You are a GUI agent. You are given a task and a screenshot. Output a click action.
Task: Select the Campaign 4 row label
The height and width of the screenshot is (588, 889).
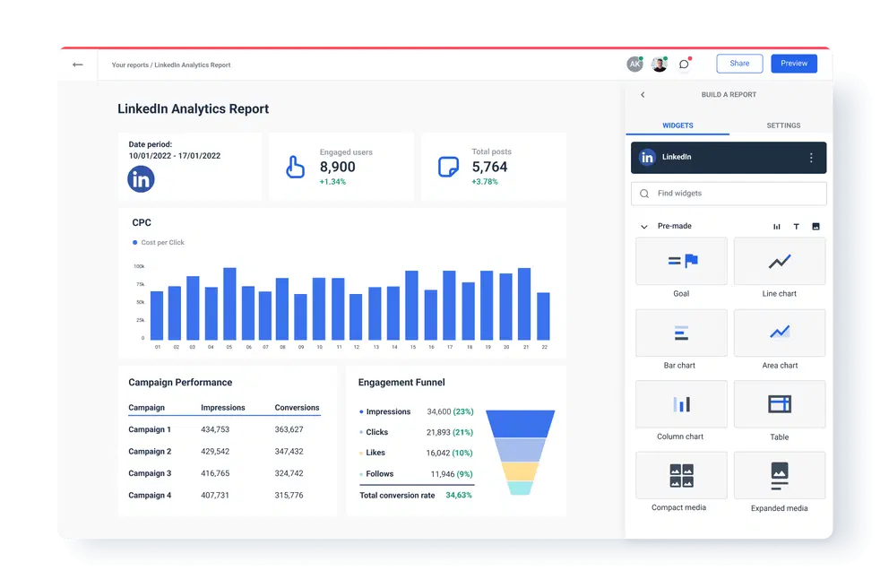click(150, 496)
